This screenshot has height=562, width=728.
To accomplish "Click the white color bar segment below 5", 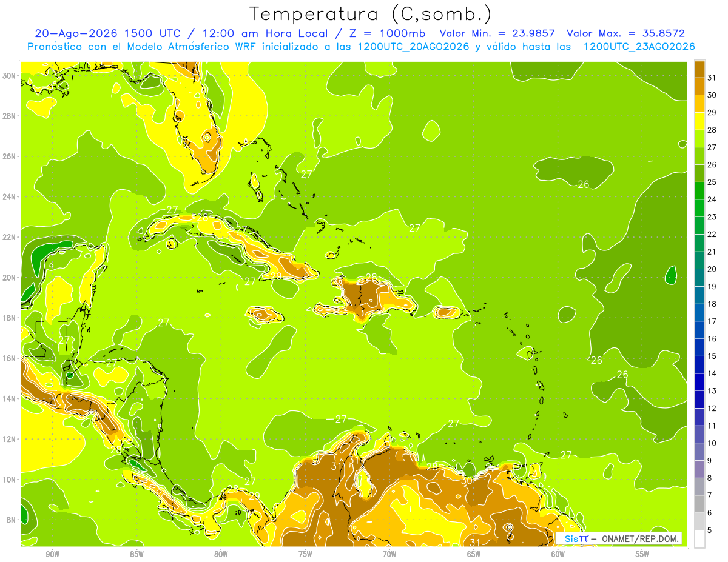I will [x=699, y=539].
